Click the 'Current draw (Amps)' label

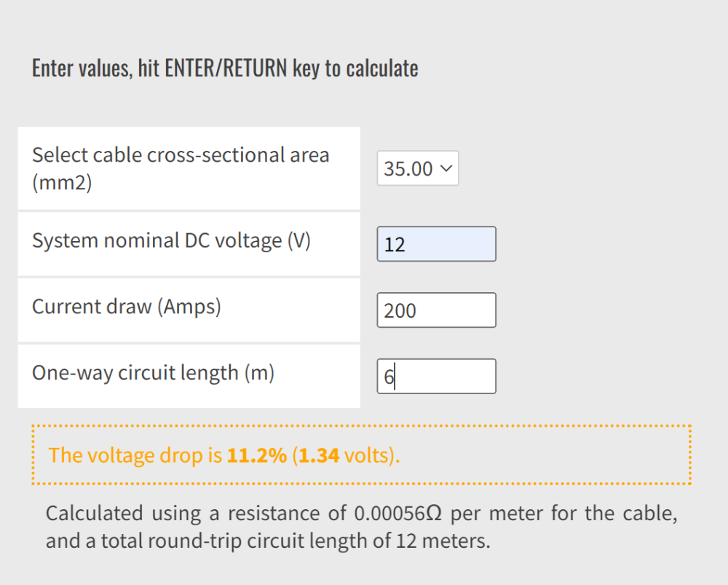[x=126, y=307]
